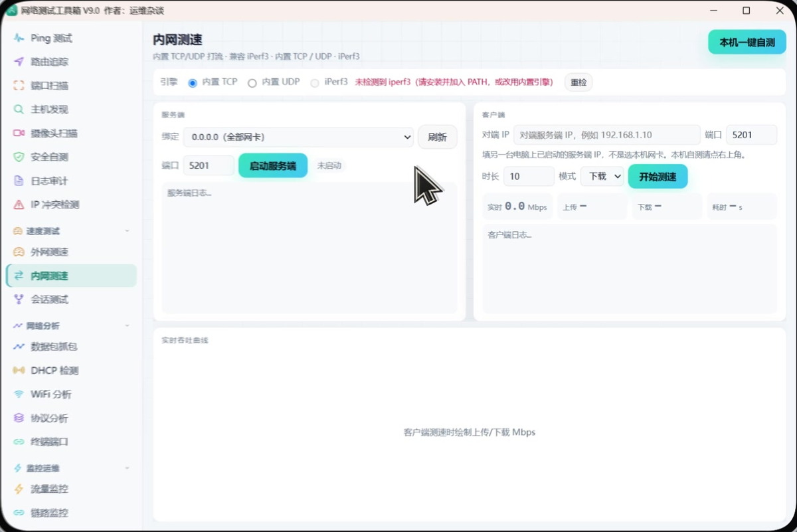Click the 时长 duration field
797x532 pixels.
pyautogui.click(x=529, y=177)
